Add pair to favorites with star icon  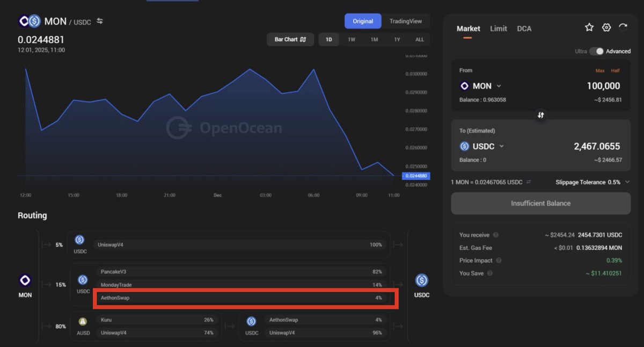click(589, 27)
